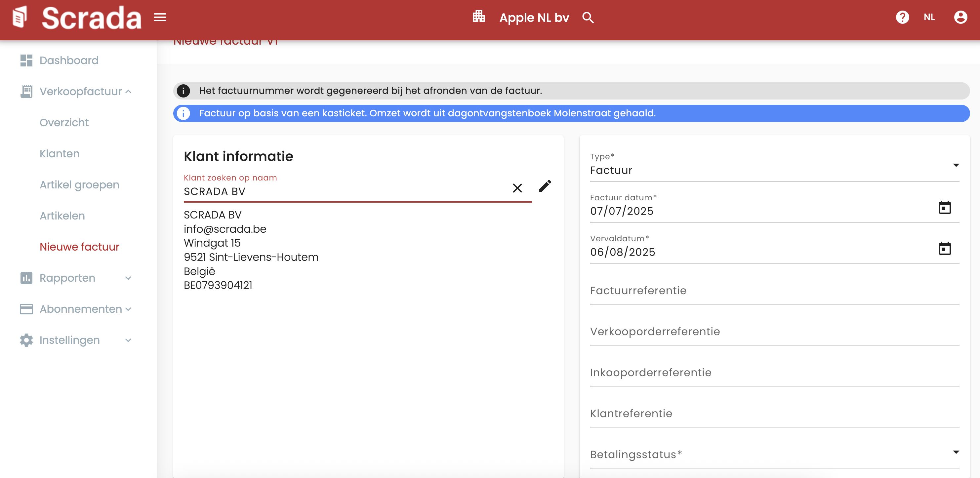This screenshot has height=478, width=980.
Task: Open the search magnifier icon
Action: (588, 18)
